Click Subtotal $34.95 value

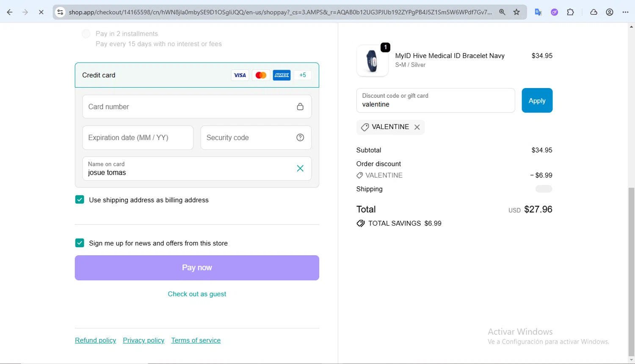pyautogui.click(x=542, y=150)
